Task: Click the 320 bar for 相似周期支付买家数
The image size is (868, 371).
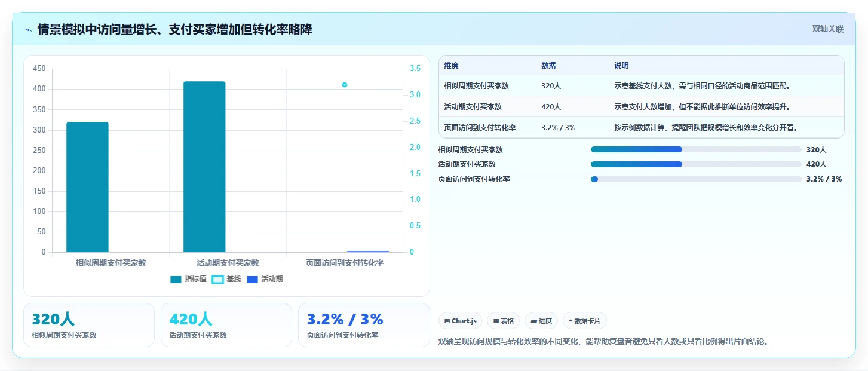Action: pos(87,187)
